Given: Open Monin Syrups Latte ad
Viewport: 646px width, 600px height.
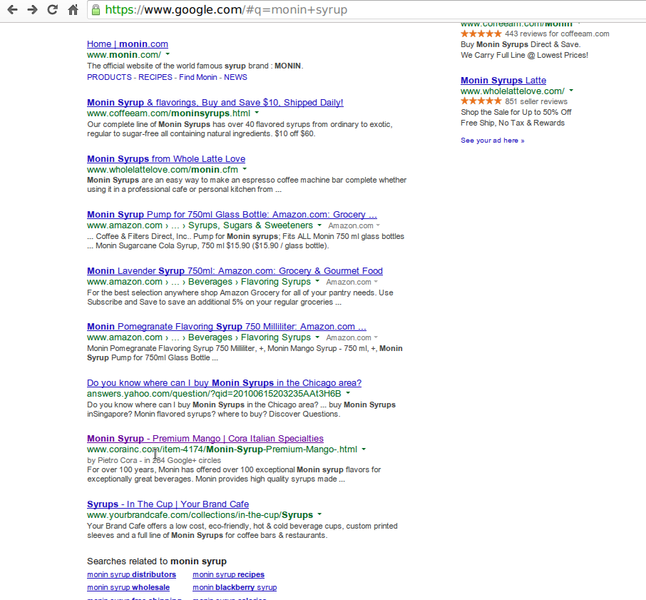Looking at the screenshot, I should (x=503, y=80).
